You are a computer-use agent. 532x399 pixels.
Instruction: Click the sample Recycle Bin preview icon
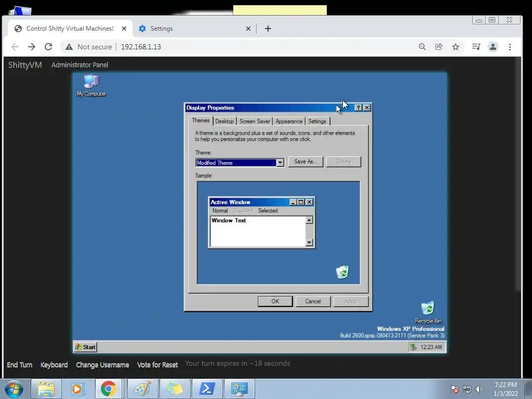click(342, 272)
